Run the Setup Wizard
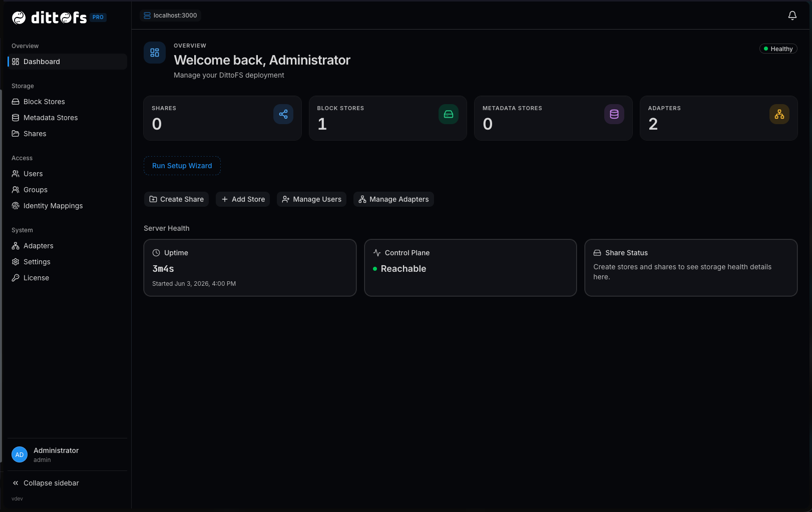Image resolution: width=812 pixels, height=512 pixels. 182,166
